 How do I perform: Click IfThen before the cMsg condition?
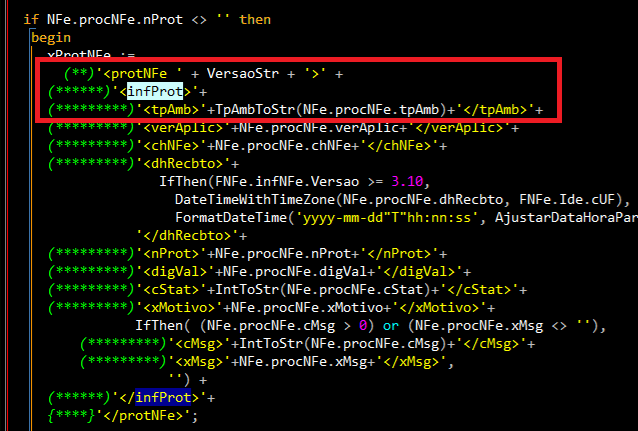click(x=159, y=325)
